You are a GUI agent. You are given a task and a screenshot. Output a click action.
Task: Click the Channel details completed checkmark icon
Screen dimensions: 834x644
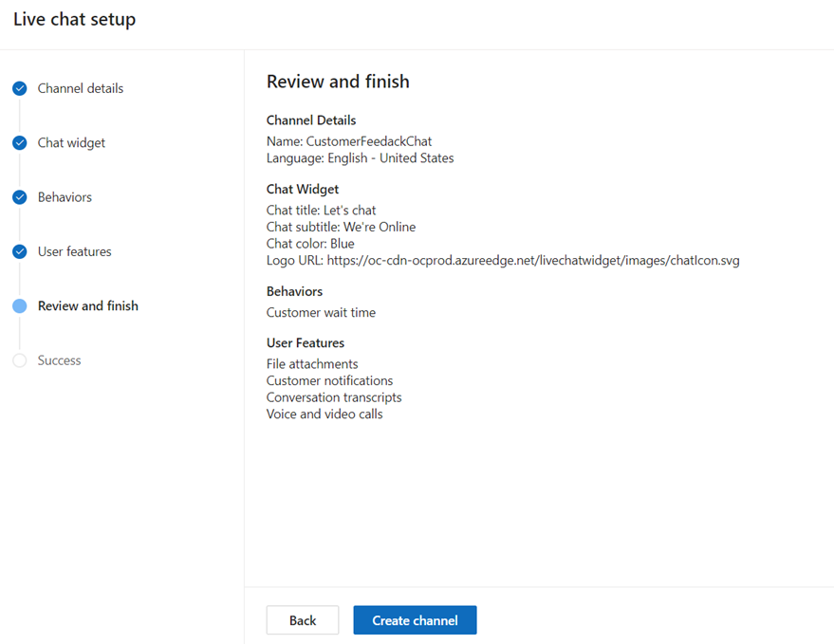pos(19,89)
